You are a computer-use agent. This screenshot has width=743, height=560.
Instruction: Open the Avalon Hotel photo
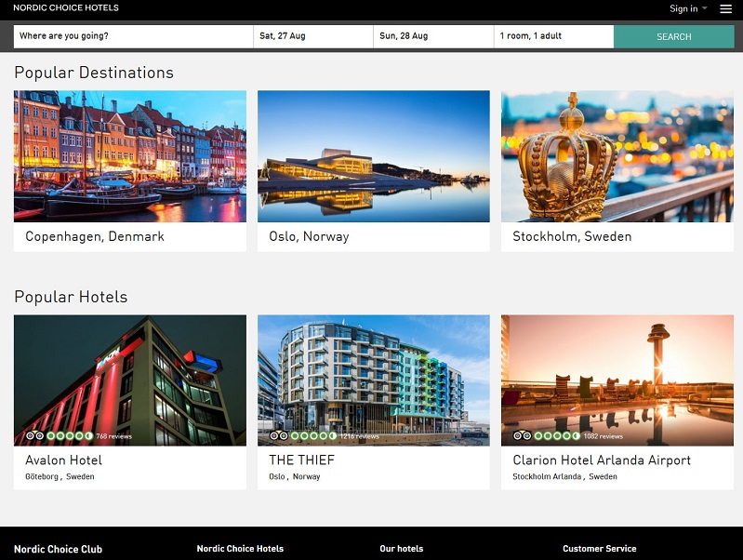(130, 380)
